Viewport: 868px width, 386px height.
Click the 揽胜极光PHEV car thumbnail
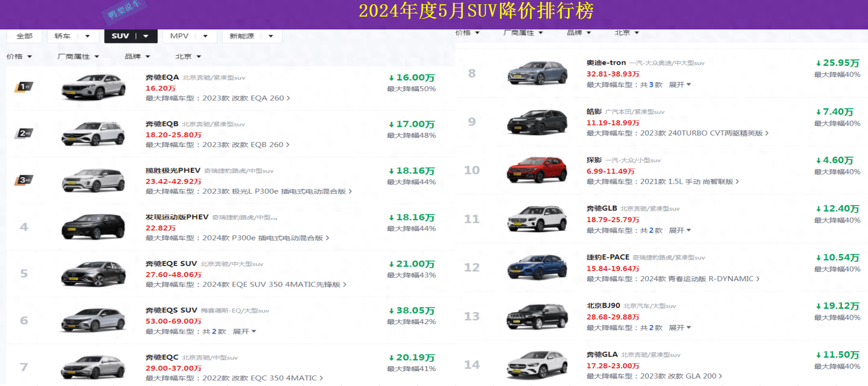[93, 180]
